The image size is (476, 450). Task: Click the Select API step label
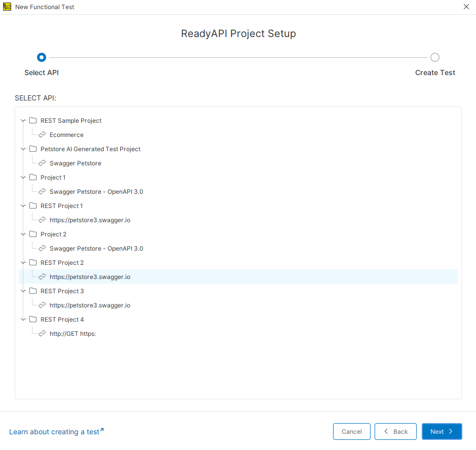click(42, 73)
